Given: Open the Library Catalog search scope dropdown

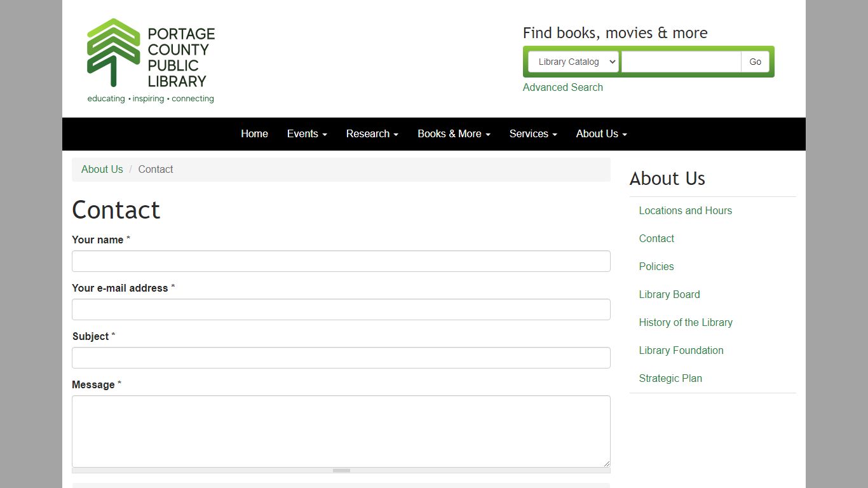Looking at the screenshot, I should point(573,62).
